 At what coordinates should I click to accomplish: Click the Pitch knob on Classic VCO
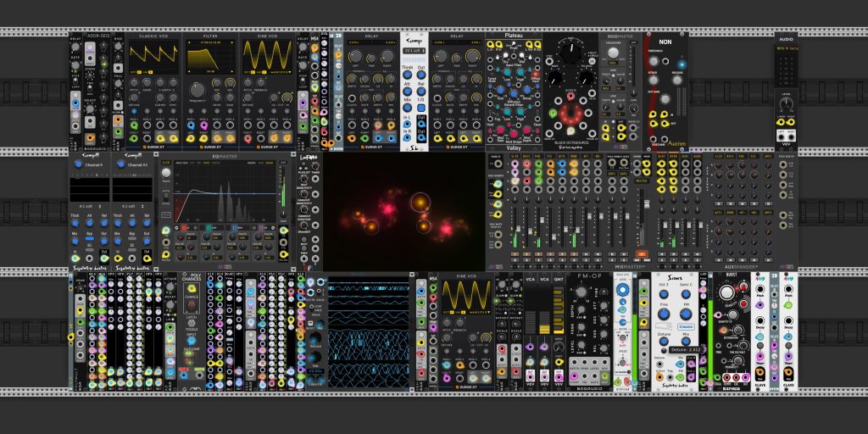133,82
